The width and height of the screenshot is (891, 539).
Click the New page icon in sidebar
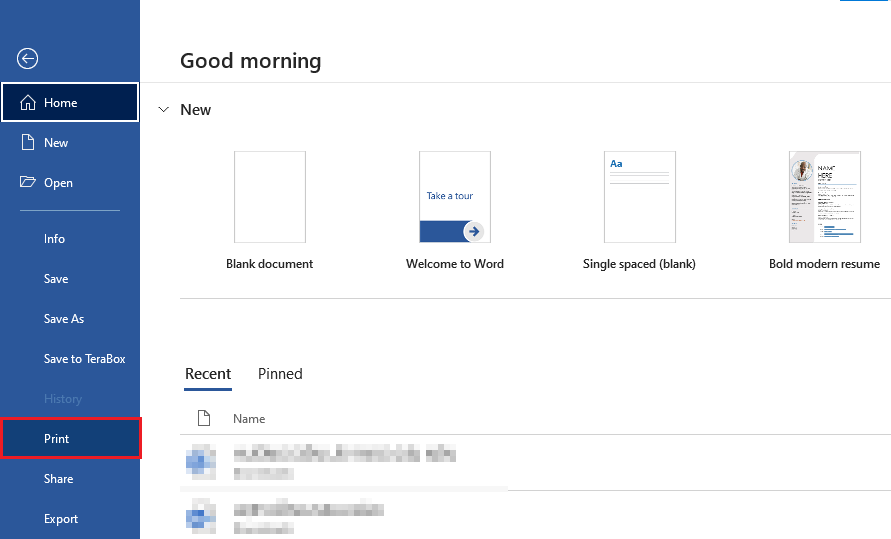click(x=27, y=142)
